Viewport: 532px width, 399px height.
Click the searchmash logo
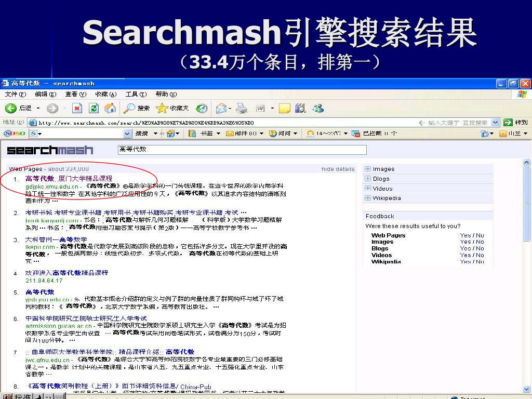click(x=50, y=150)
